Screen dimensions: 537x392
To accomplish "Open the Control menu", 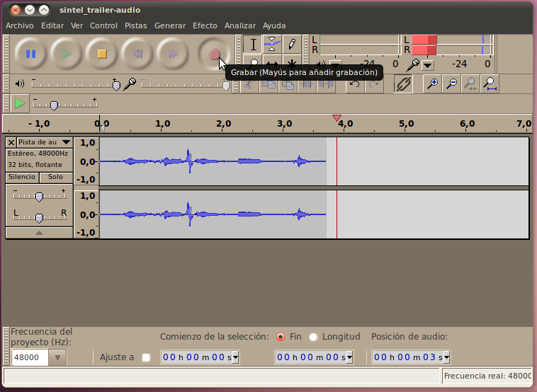I will tap(103, 25).
